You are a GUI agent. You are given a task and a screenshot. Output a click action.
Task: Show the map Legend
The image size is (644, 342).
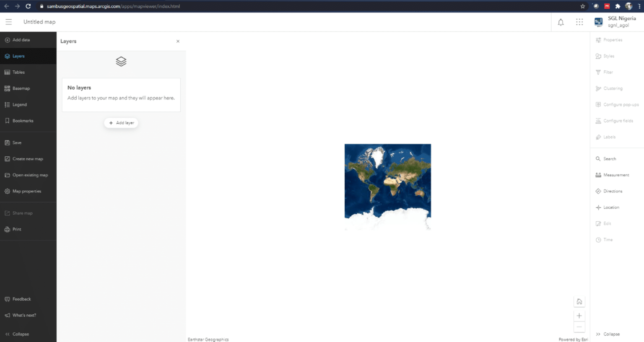19,104
